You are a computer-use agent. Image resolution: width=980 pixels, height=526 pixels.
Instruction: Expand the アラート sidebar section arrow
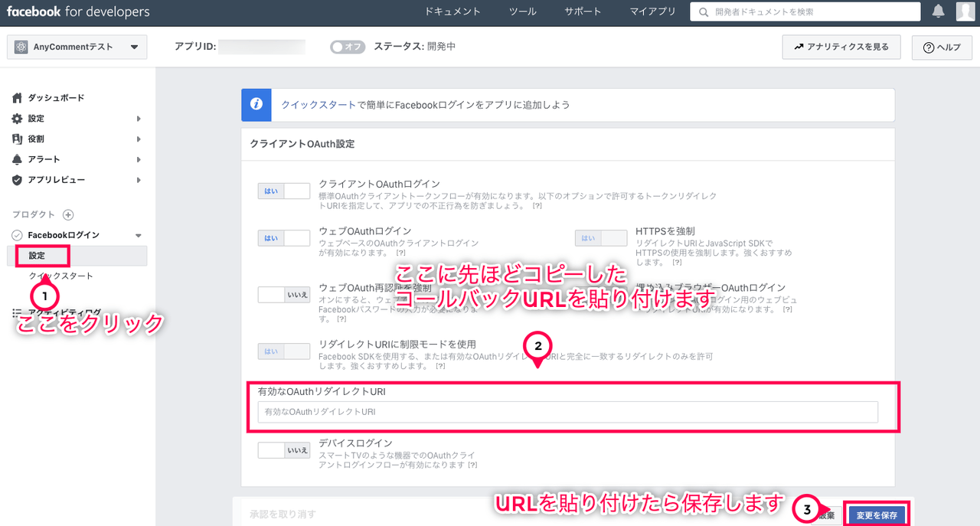tap(139, 159)
